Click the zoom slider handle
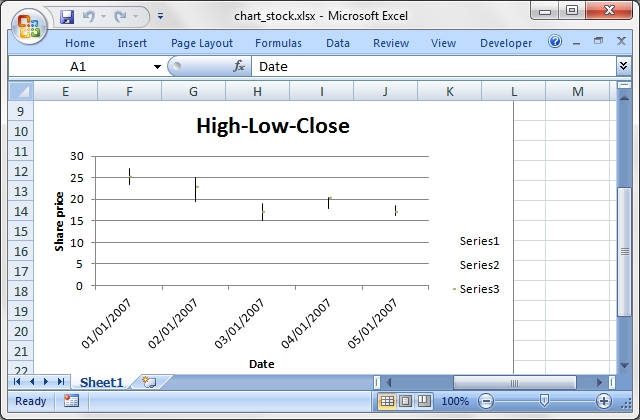The height and width of the screenshot is (420, 640). point(544,400)
